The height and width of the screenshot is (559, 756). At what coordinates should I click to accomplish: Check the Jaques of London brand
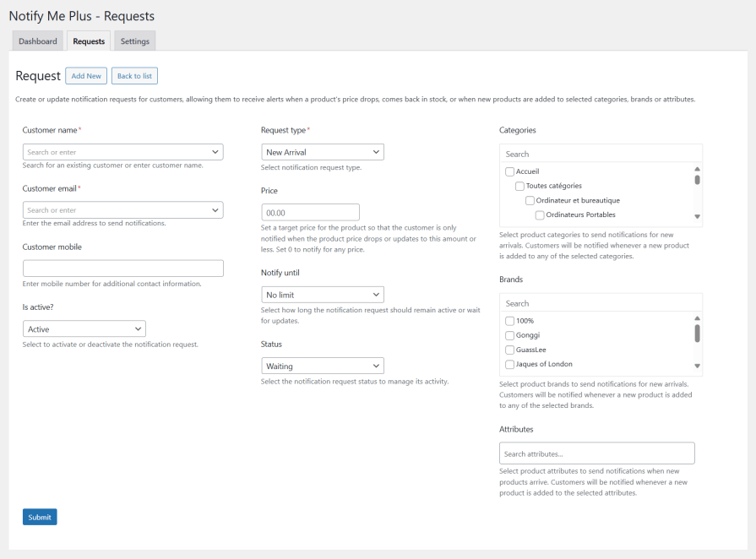point(509,364)
